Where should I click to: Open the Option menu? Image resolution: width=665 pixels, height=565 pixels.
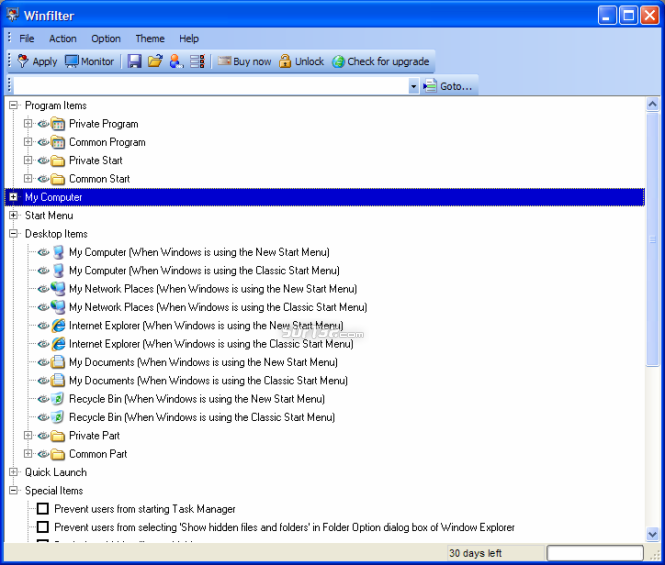[x=106, y=39]
